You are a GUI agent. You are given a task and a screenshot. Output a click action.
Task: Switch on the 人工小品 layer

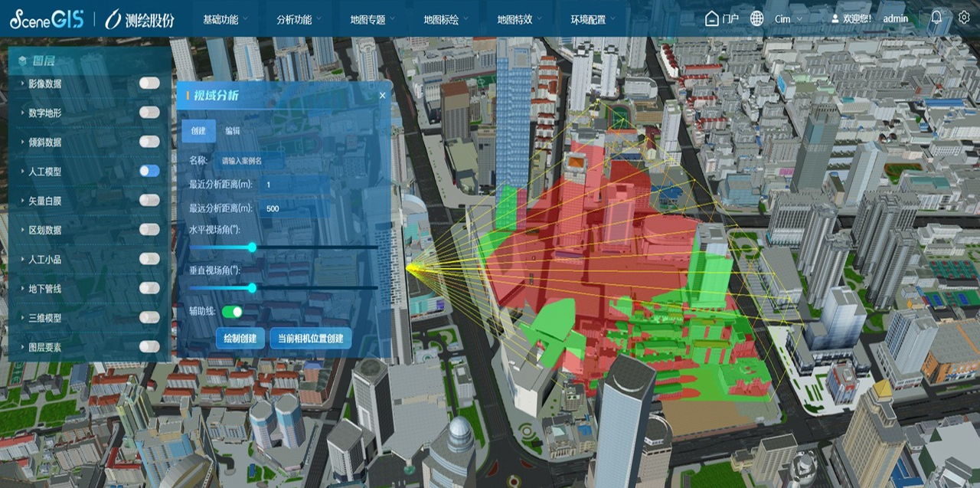pyautogui.click(x=149, y=258)
